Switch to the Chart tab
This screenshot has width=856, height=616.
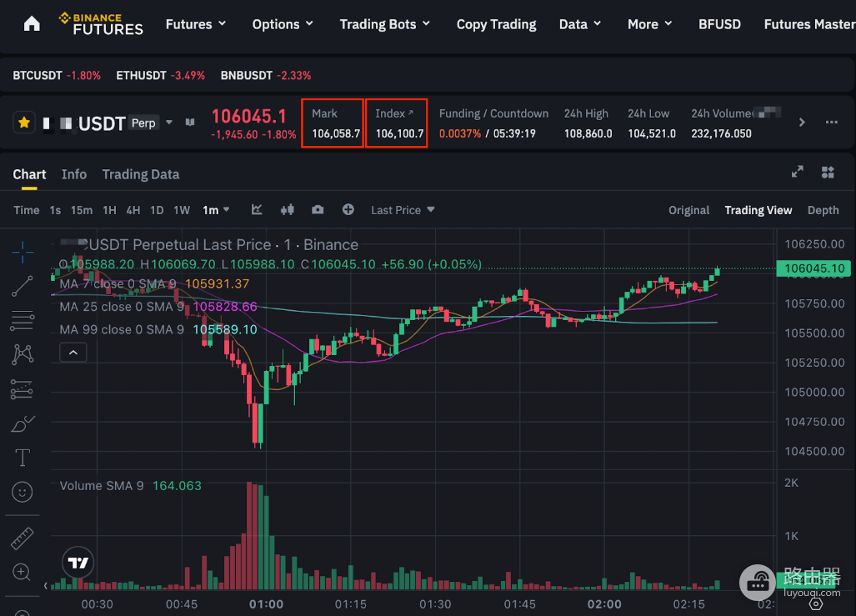click(x=29, y=174)
